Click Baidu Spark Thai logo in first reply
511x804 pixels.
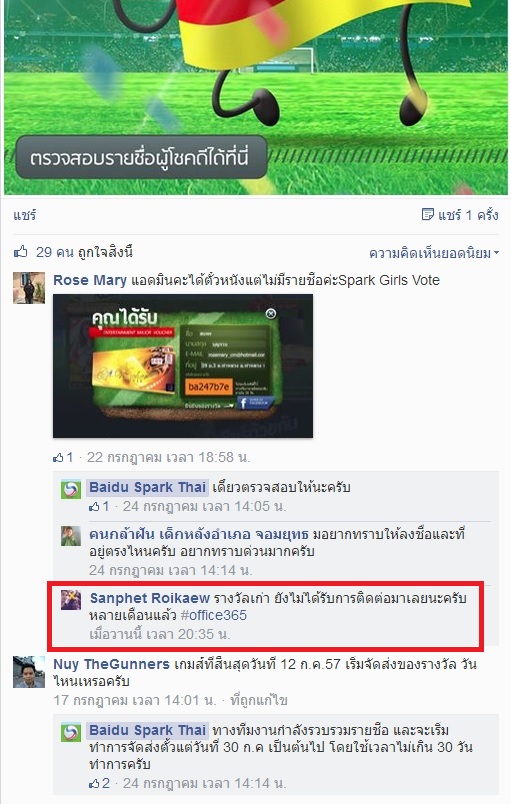71,489
